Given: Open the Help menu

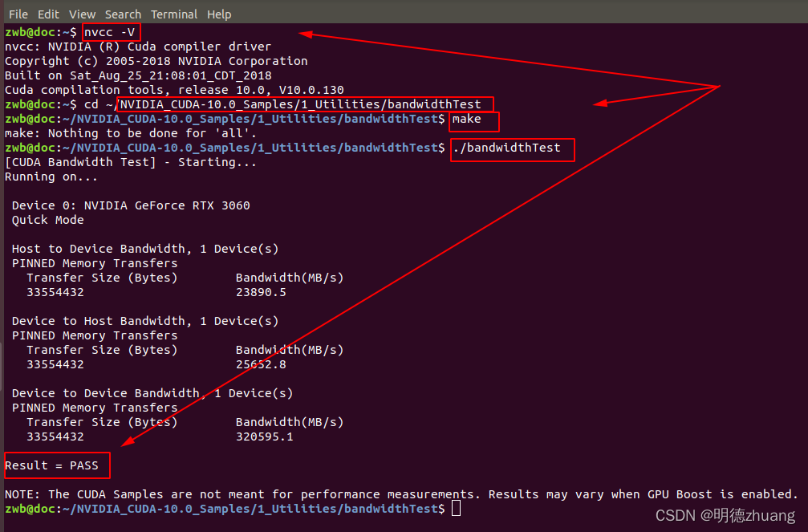Looking at the screenshot, I should 219,14.
